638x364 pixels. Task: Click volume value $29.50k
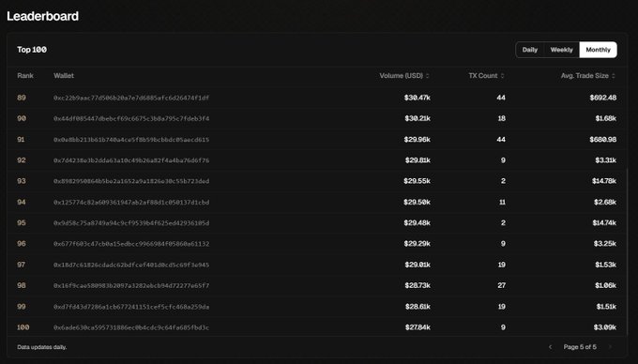418,202
